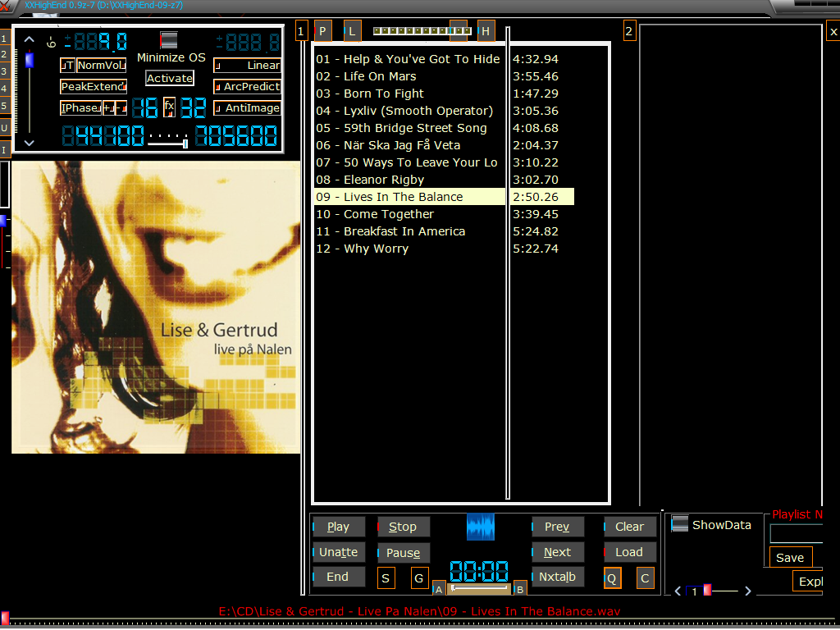The width and height of the screenshot is (840, 630).
Task: Click the X button in the right panel corner
Action: click(x=833, y=32)
